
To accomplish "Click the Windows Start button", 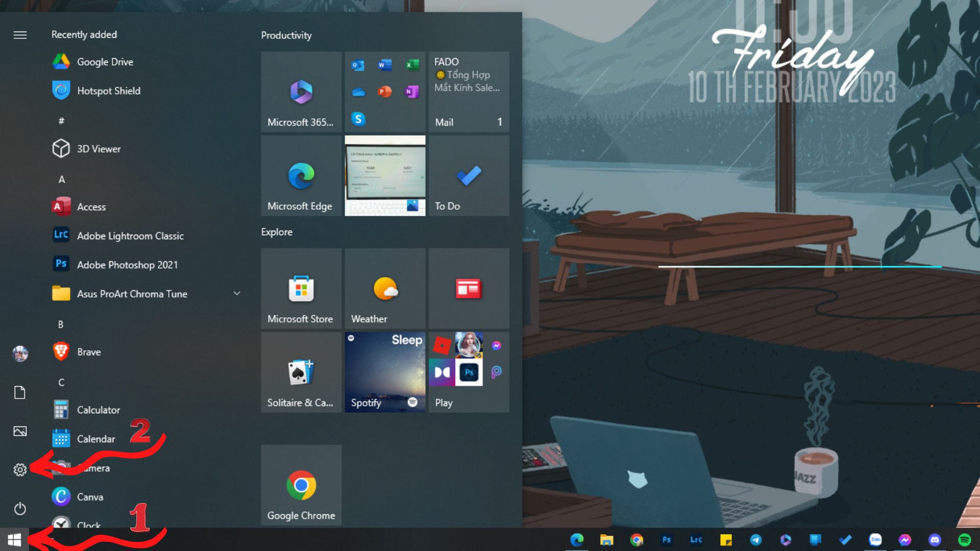I will tap(14, 540).
